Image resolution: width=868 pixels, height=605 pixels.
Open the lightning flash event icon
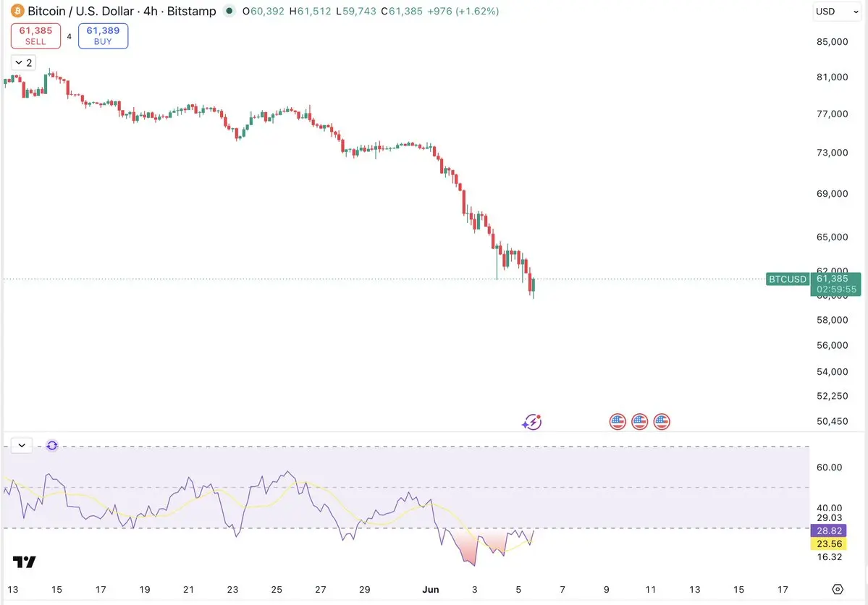pyautogui.click(x=531, y=423)
